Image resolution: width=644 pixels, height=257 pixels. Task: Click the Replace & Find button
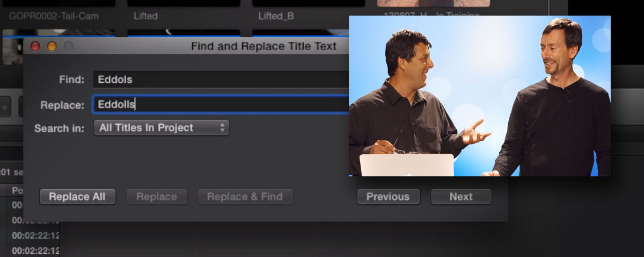245,197
